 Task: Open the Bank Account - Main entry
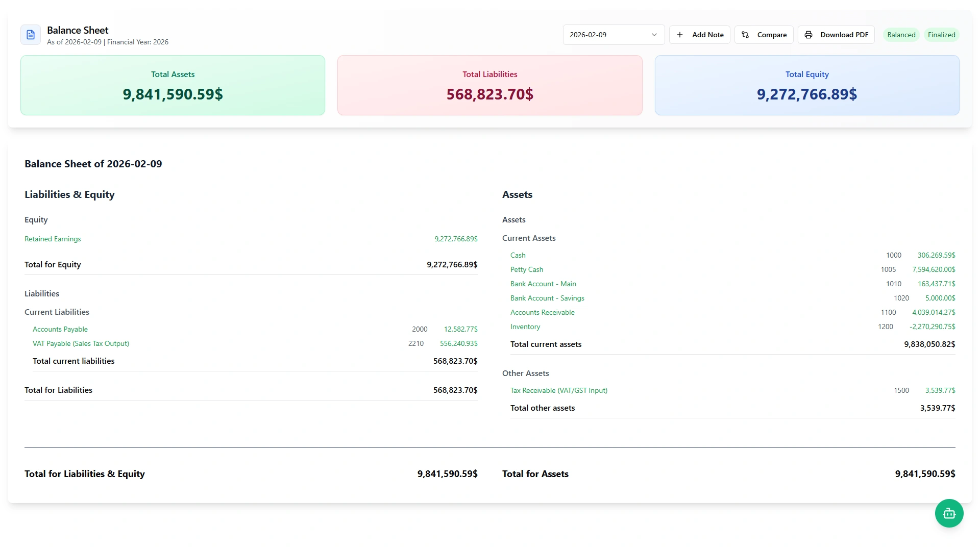click(x=543, y=284)
